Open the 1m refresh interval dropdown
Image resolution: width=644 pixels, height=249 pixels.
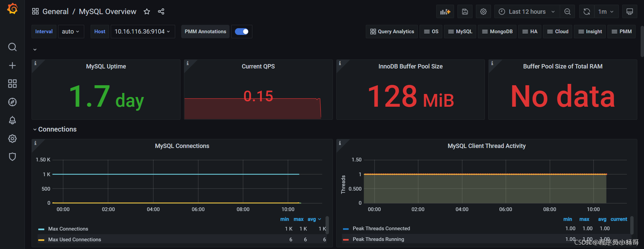[606, 12]
